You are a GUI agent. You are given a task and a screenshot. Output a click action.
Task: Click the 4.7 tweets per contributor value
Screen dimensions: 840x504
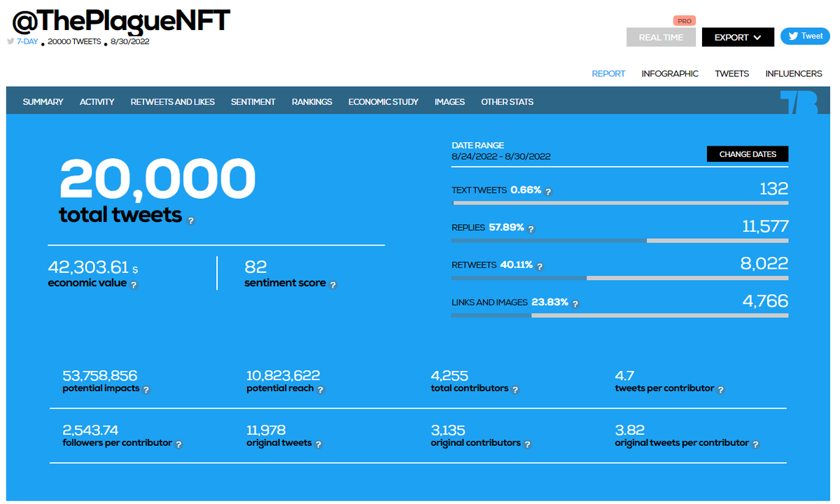click(x=624, y=376)
